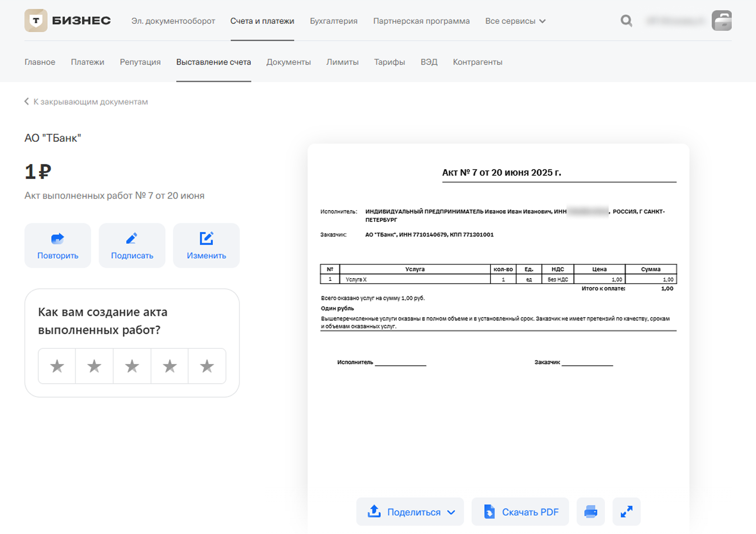Switch to the Платежи tab
This screenshot has height=534, width=756.
tap(87, 62)
